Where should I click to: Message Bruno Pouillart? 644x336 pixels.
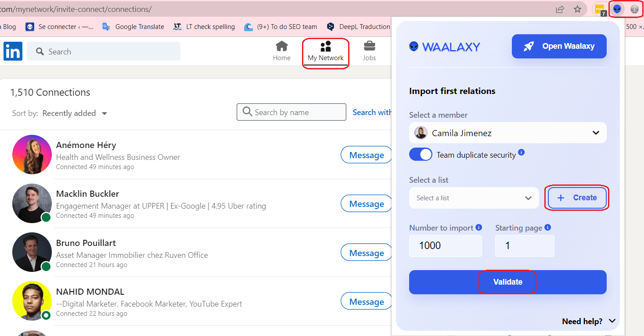[x=366, y=253]
